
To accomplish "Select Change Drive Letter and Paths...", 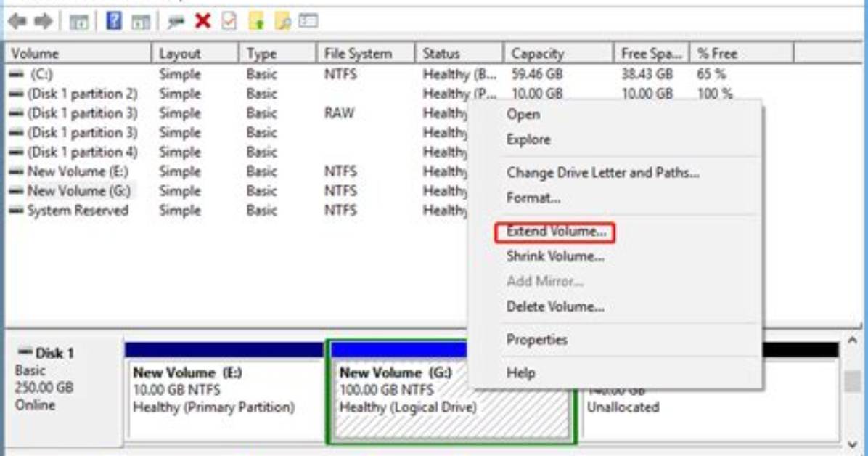I will click(603, 172).
